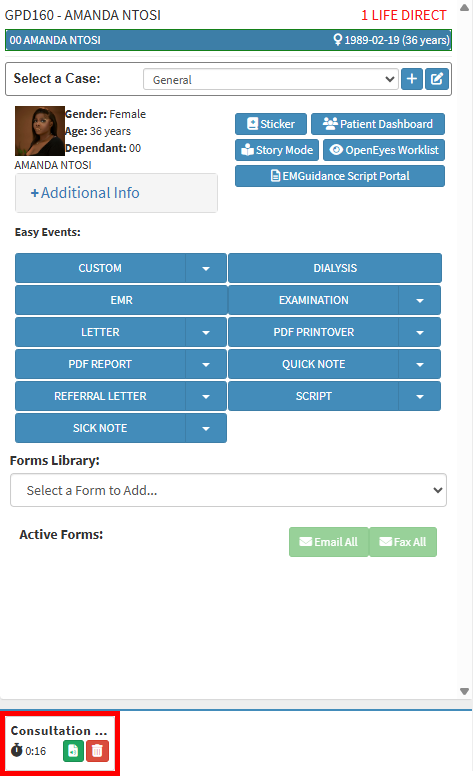Click the DIALYSIS easy event button

point(335,268)
